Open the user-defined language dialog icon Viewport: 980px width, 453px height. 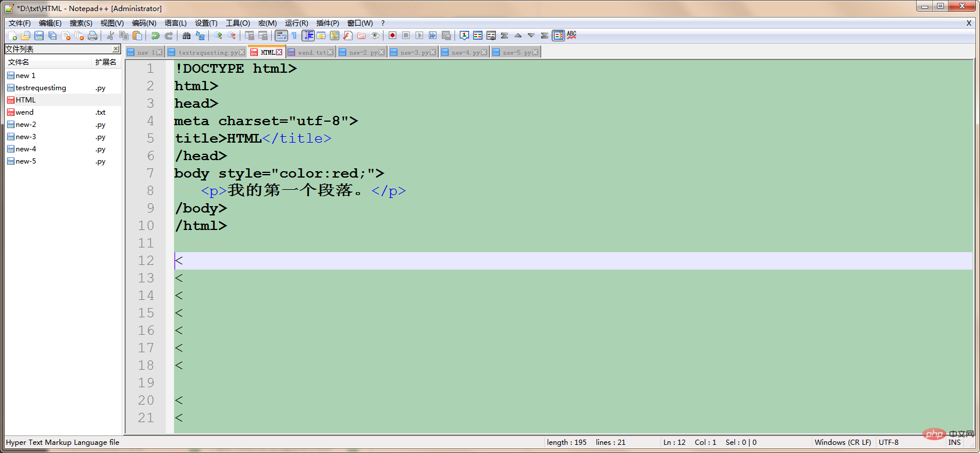pyautogui.click(x=321, y=36)
